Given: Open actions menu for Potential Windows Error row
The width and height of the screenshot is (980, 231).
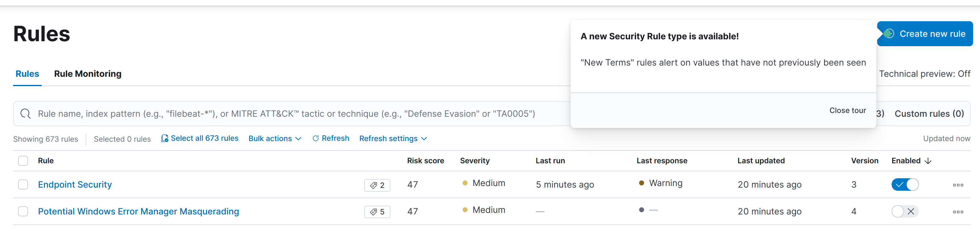Looking at the screenshot, I should click(x=958, y=212).
